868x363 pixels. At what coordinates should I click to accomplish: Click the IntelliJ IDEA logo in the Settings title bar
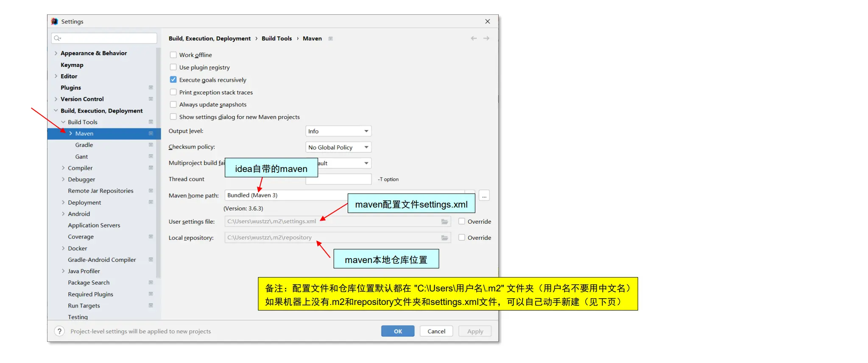click(54, 21)
